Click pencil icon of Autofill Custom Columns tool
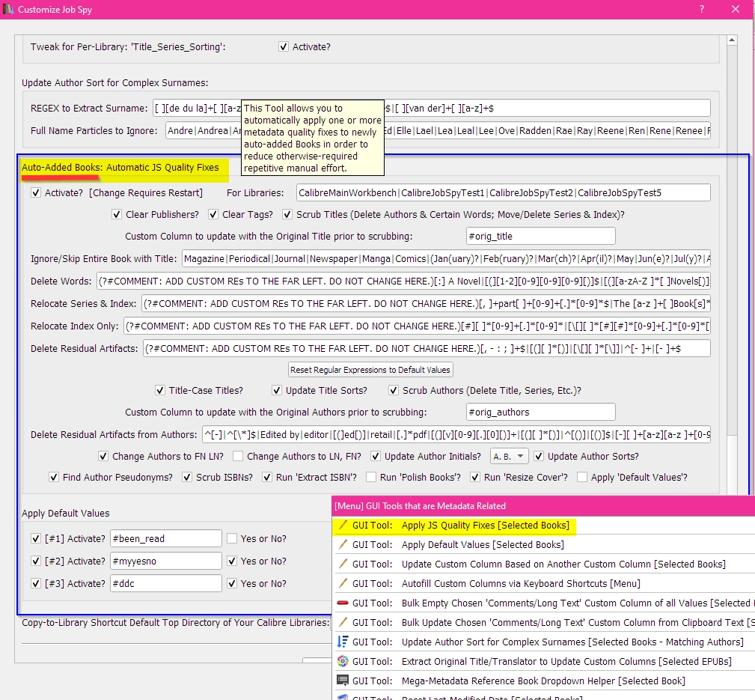Image resolution: width=755 pixels, height=700 pixels. 343,583
